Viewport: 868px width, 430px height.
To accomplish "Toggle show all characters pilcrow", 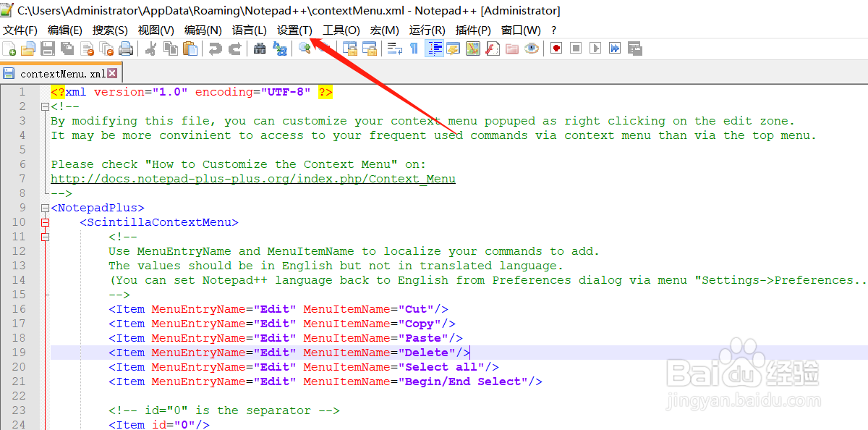I will [414, 49].
